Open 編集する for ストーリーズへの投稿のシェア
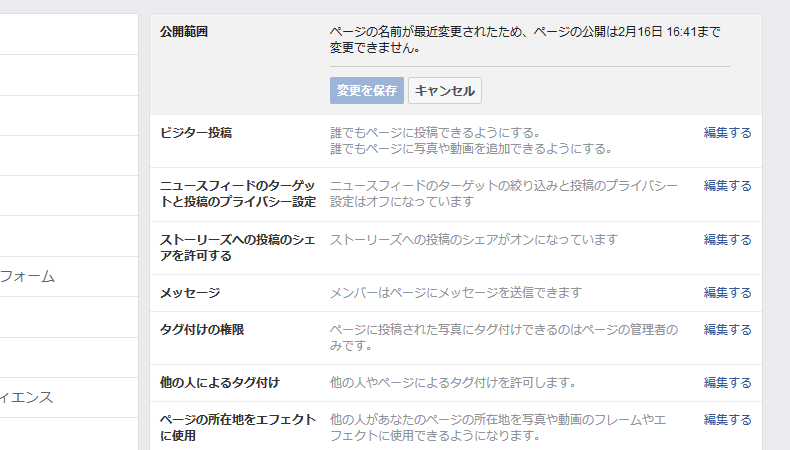The width and height of the screenshot is (790, 450). coord(727,240)
